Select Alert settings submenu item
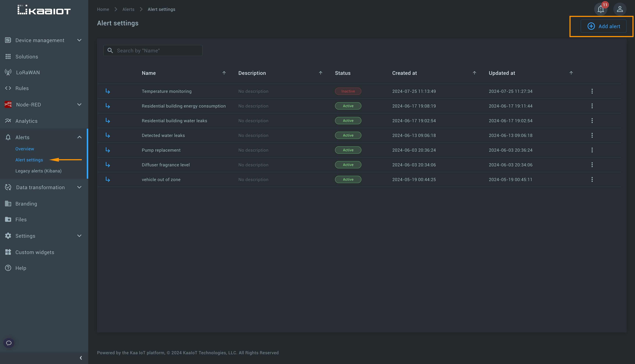Viewport: 635px width, 364px height. pos(29,160)
